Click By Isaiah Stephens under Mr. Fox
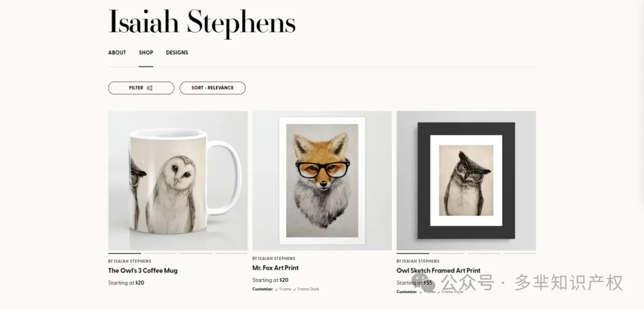This screenshot has width=644, height=309. click(x=274, y=258)
